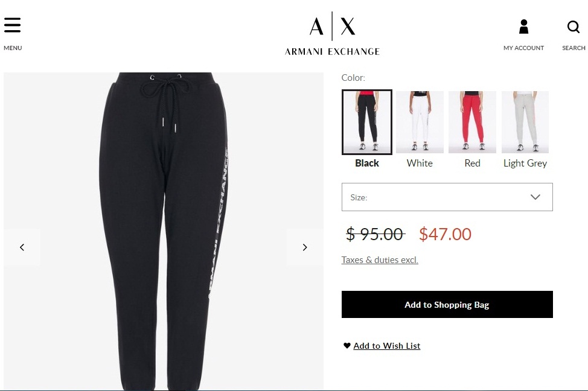Choose the White color option thumbnail

[420, 122]
